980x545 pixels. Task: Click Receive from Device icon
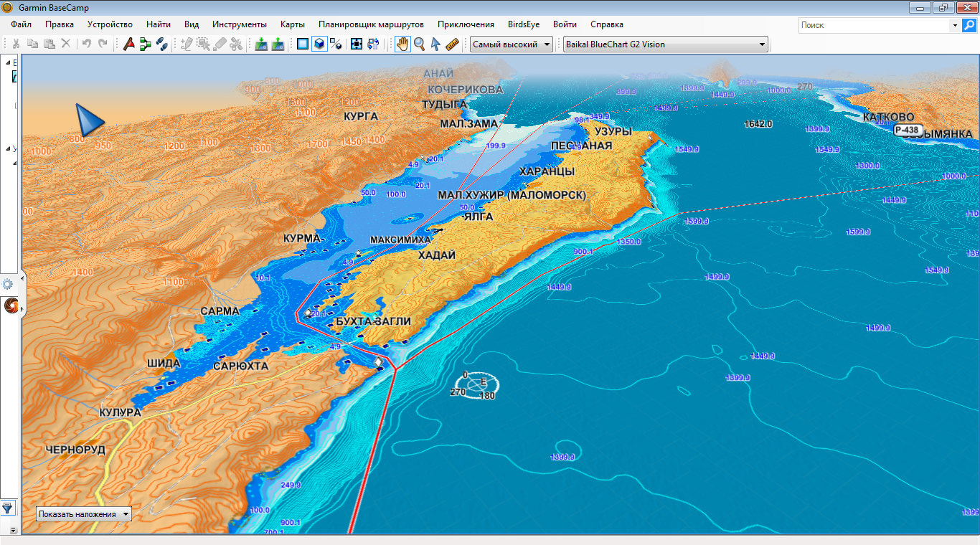pos(278,44)
